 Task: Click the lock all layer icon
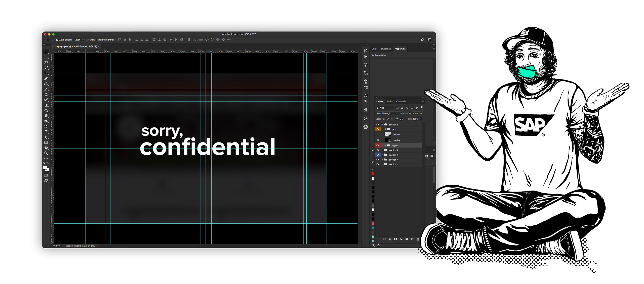pyautogui.click(x=401, y=119)
